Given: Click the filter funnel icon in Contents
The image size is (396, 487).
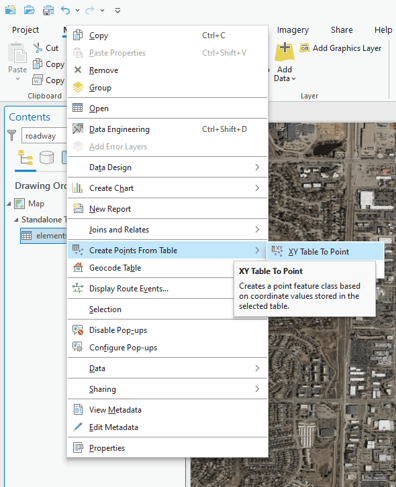Looking at the screenshot, I should pyautogui.click(x=12, y=136).
